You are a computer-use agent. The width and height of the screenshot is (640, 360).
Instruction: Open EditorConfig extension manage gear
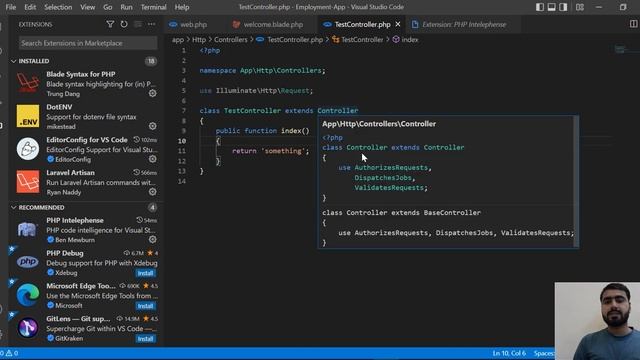pos(153,159)
